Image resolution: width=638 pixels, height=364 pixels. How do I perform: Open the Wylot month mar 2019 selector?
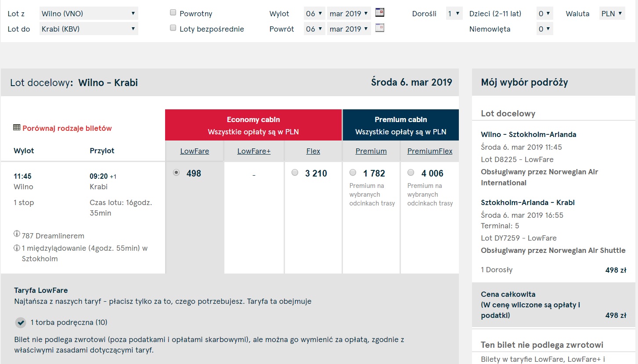click(349, 13)
